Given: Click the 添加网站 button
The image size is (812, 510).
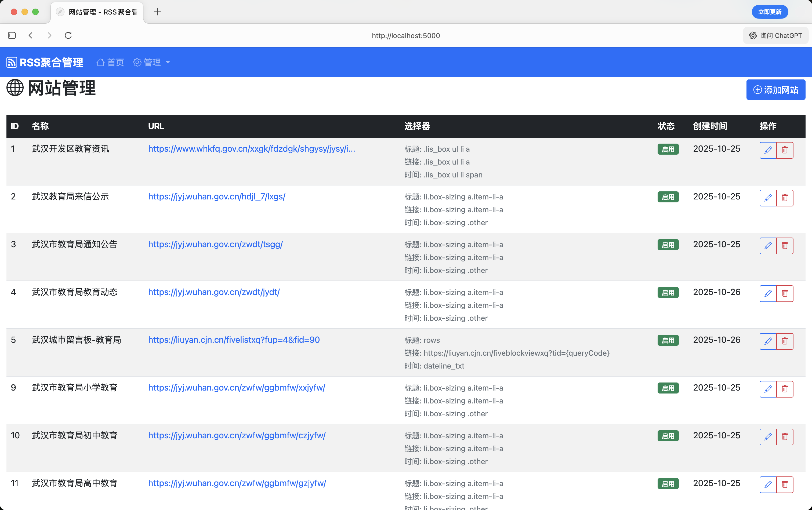Looking at the screenshot, I should [x=775, y=90].
